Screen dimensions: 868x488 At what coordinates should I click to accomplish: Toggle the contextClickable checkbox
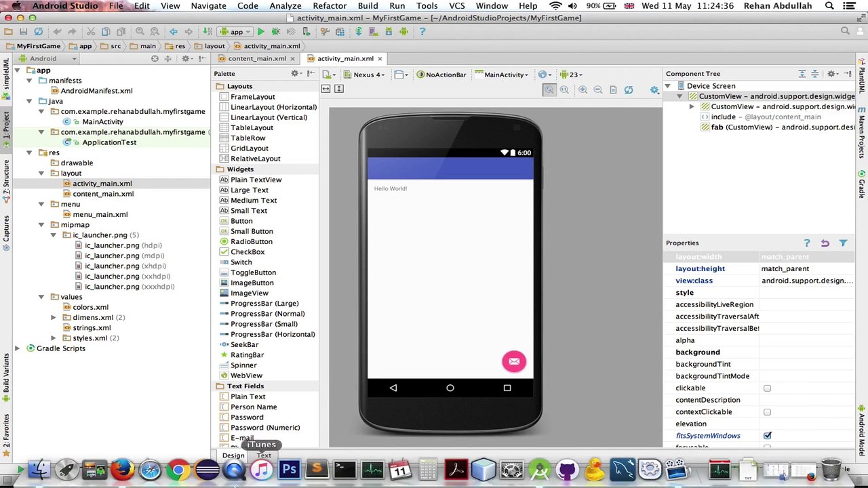[767, 412]
